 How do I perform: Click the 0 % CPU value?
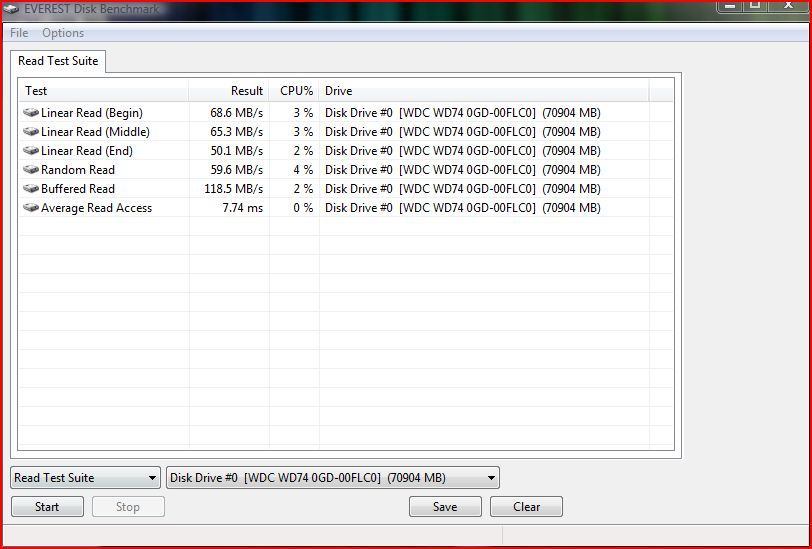pos(303,208)
